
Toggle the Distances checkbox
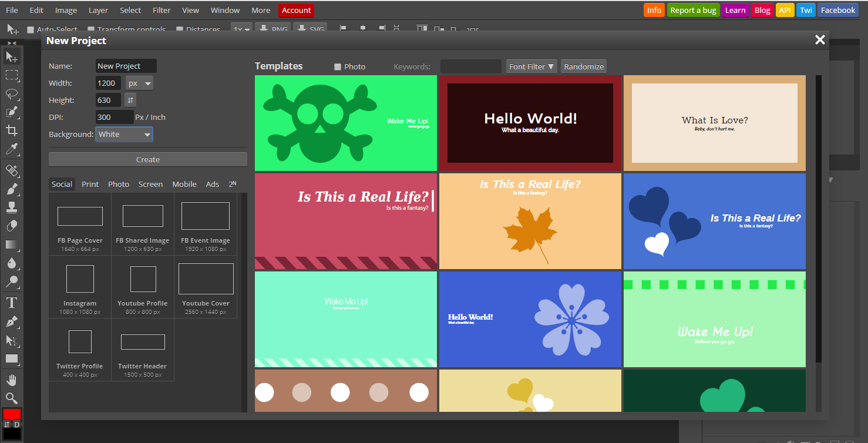180,29
